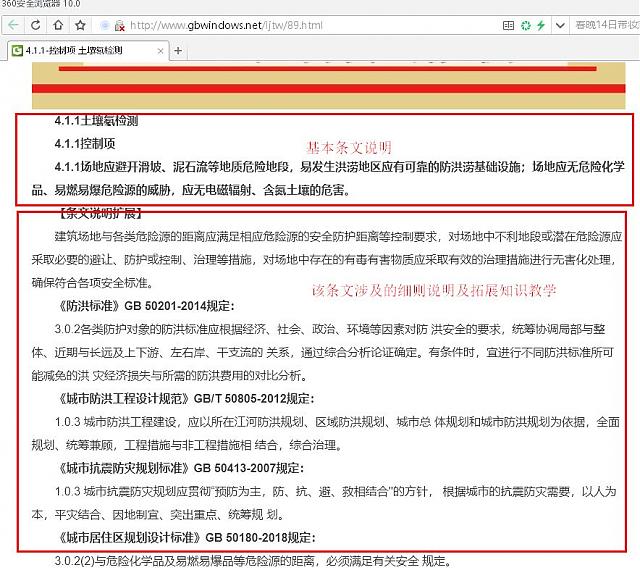This screenshot has height=570, width=640.
Task: Click the search box showing 春晚14日带妆
Action: 607,25
